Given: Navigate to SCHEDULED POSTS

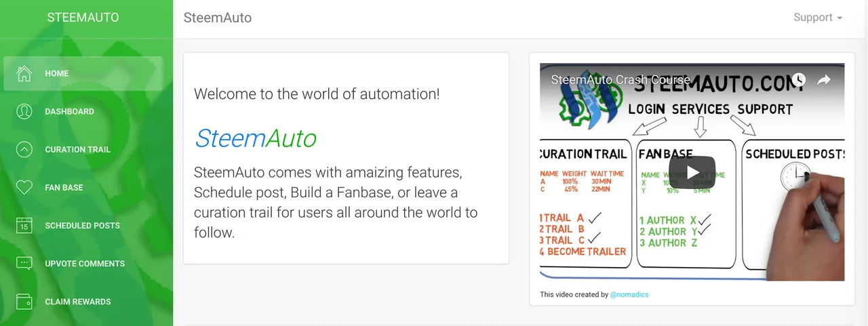Looking at the screenshot, I should coord(83,225).
